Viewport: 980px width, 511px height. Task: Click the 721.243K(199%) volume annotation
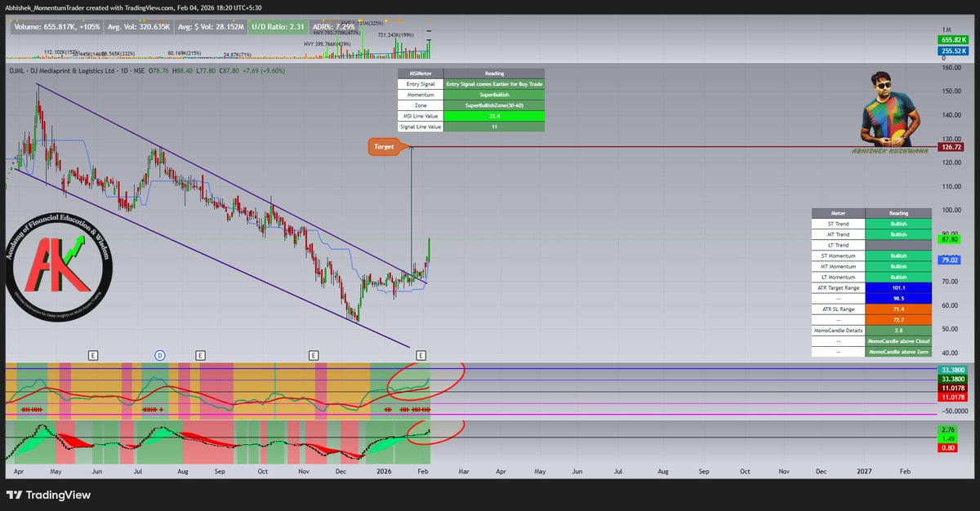[398, 35]
